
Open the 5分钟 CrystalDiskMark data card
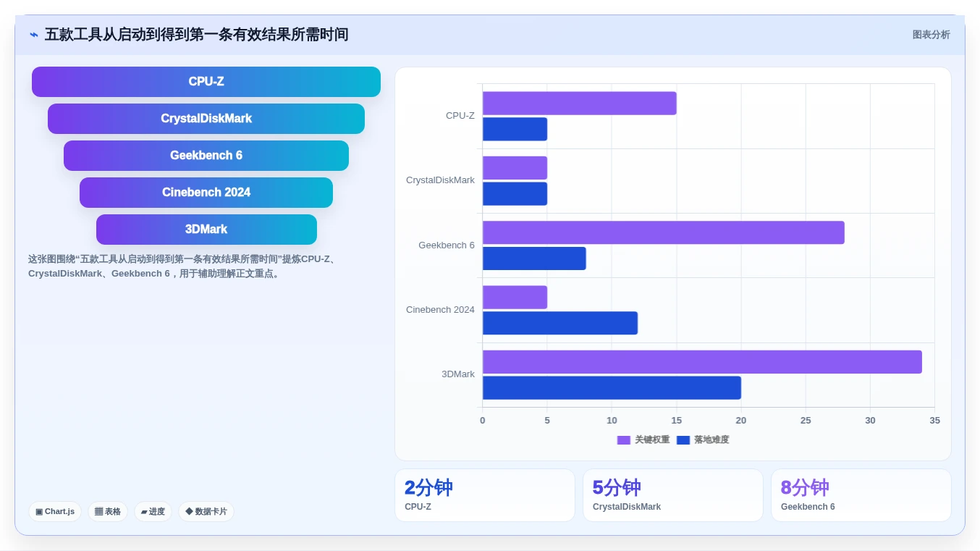673,495
